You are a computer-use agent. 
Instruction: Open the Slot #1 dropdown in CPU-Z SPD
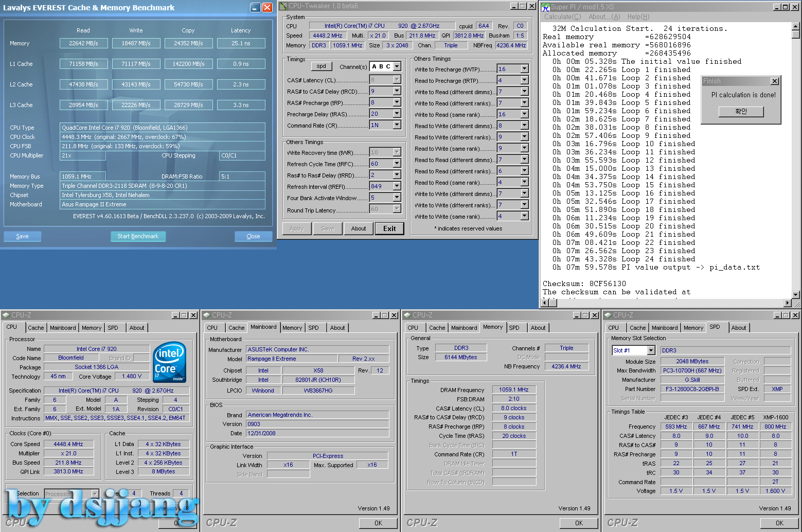tap(651, 350)
